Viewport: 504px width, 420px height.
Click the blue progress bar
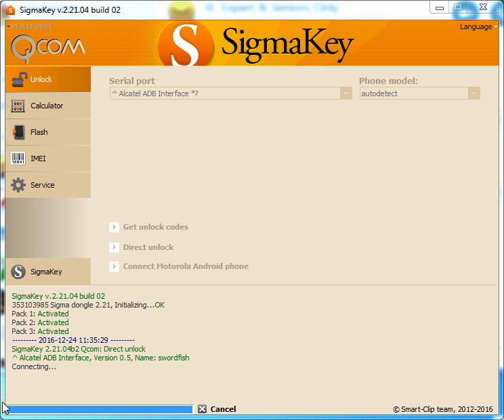[100, 409]
